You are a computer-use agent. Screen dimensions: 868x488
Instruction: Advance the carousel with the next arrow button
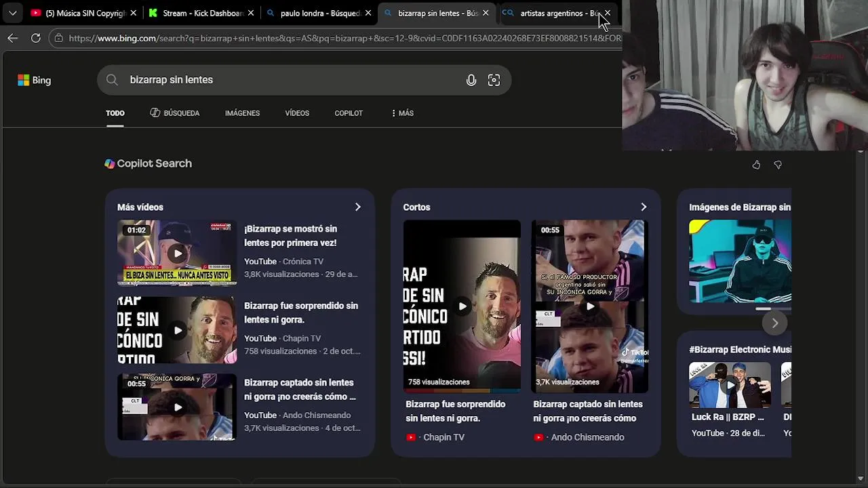[x=774, y=323]
